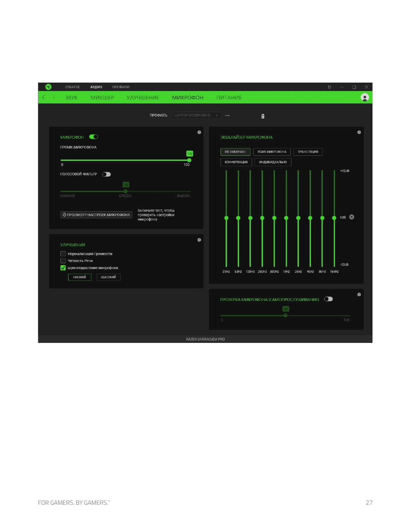Image resolution: width=411 pixels, height=532 pixels.
Task: Select the Конференция equalizer preset
Action: pyautogui.click(x=236, y=162)
